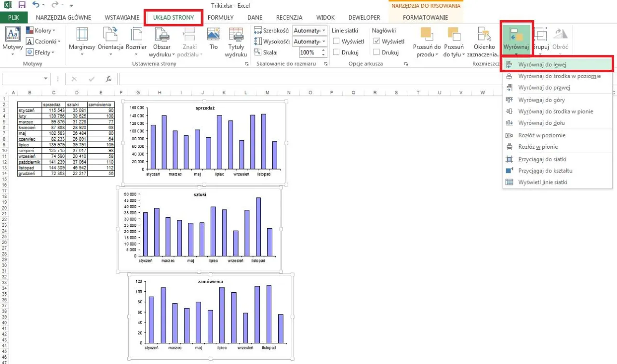Check the Nagłówki Drukuj checkbox

click(x=376, y=52)
